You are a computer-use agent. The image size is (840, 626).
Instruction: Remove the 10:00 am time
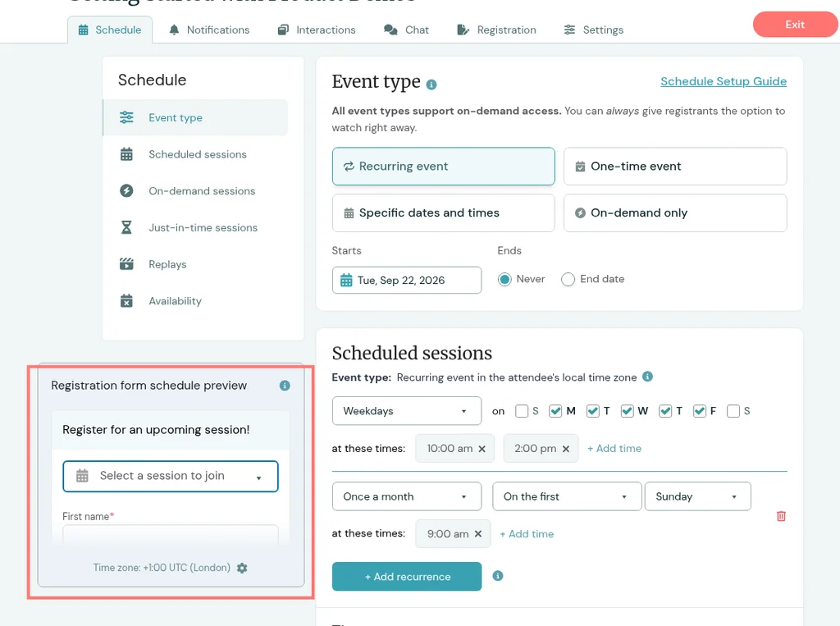click(x=482, y=449)
